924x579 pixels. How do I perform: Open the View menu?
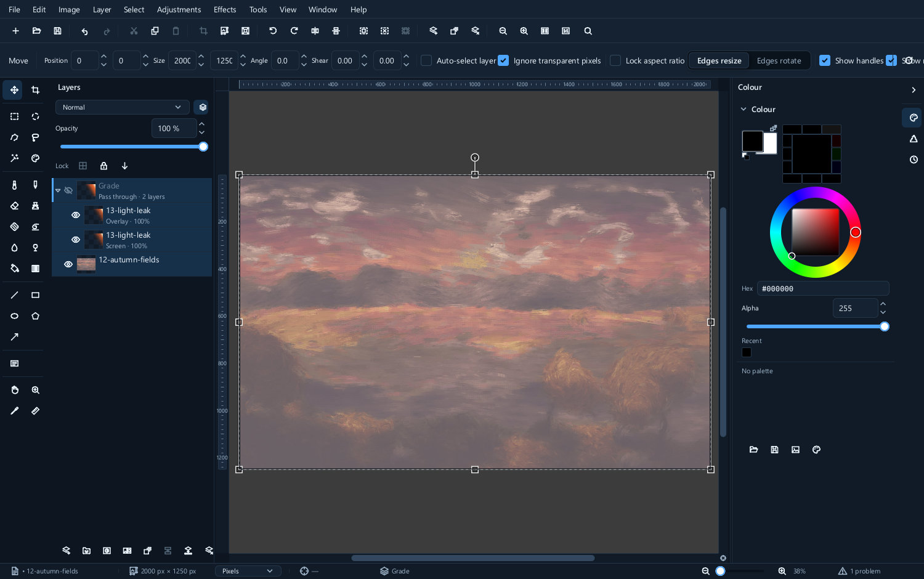(288, 9)
